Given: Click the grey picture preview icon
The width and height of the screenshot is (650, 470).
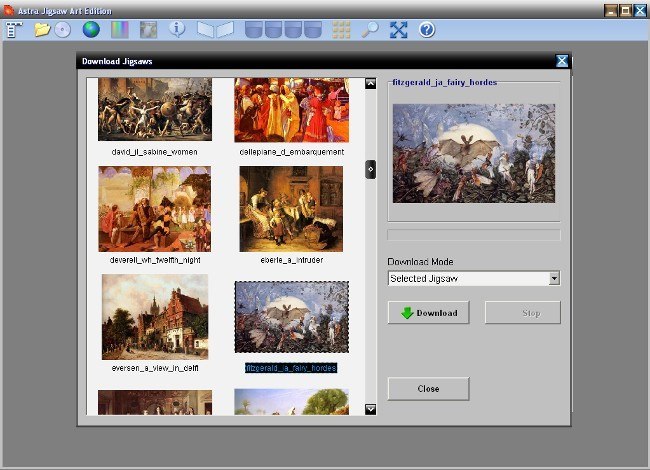Looking at the screenshot, I should tap(148, 30).
